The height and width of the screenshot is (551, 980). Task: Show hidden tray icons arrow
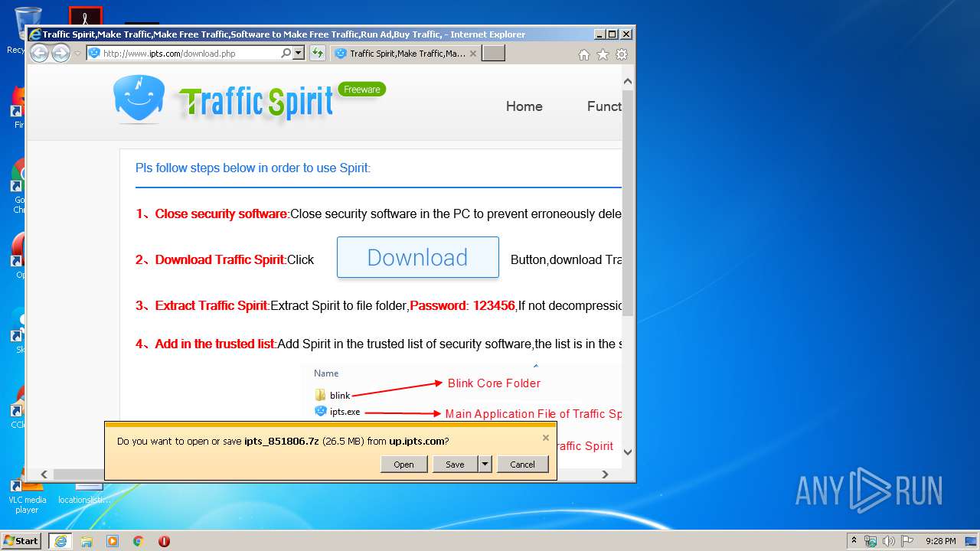click(x=854, y=540)
